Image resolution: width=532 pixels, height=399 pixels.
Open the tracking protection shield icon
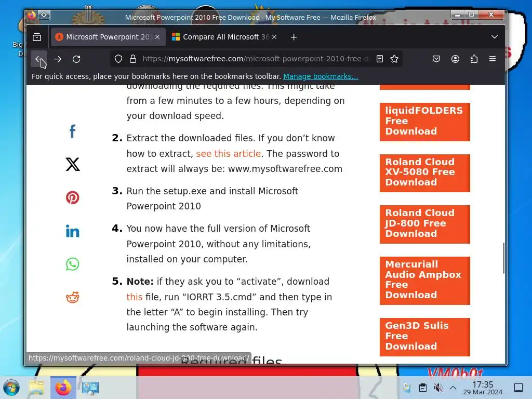[118, 59]
